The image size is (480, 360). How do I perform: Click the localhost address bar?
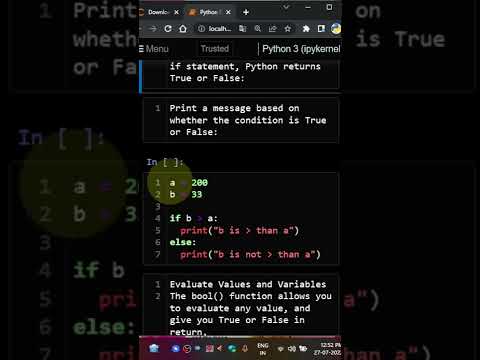(x=220, y=29)
